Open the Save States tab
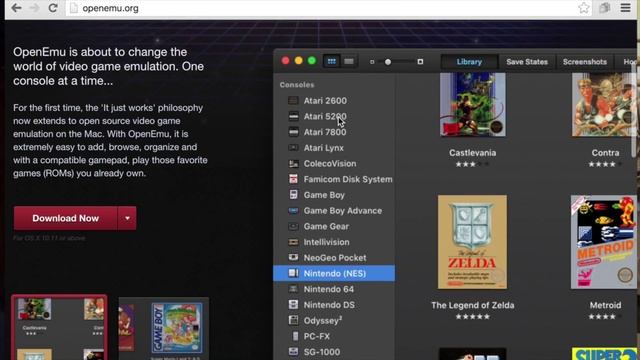This screenshot has width=640, height=360. point(527,62)
